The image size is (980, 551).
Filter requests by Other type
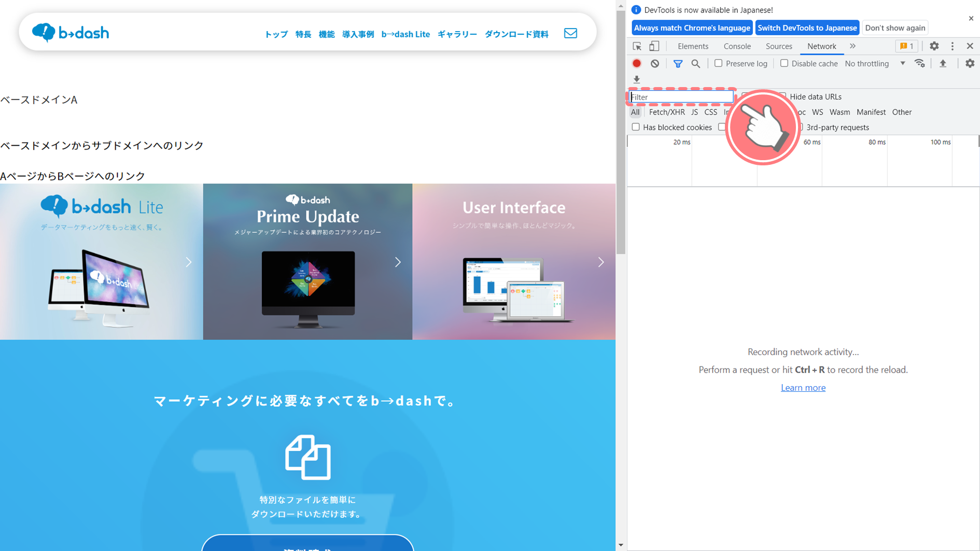902,112
